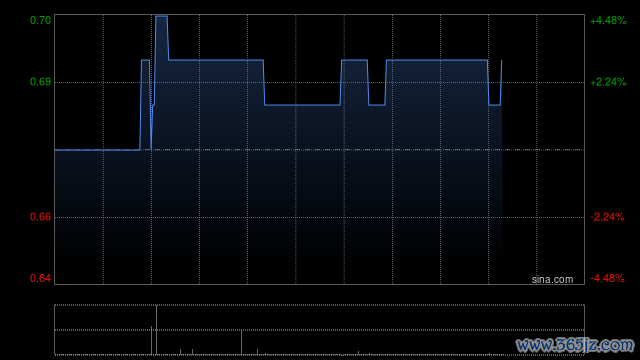640x360 pixels.
Task: Click the 0.64 price axis label
Action: (40, 278)
